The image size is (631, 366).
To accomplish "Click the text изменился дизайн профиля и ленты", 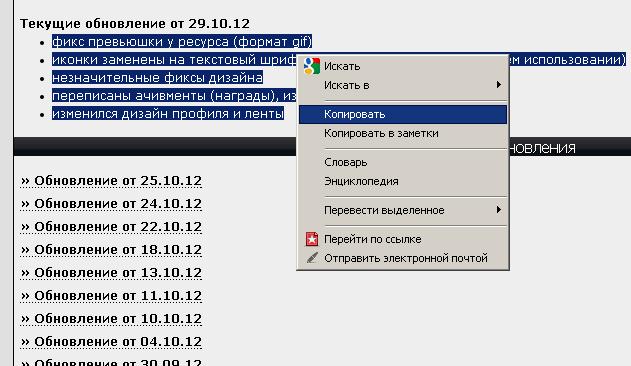I will coord(168,114).
